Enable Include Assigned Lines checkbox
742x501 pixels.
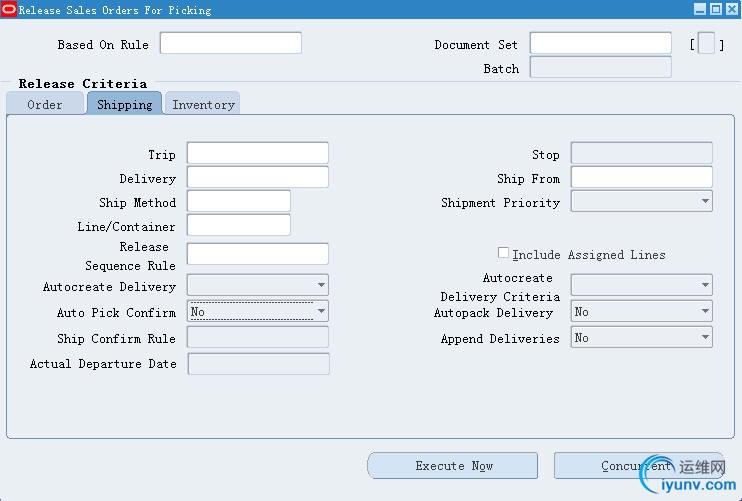click(x=503, y=253)
